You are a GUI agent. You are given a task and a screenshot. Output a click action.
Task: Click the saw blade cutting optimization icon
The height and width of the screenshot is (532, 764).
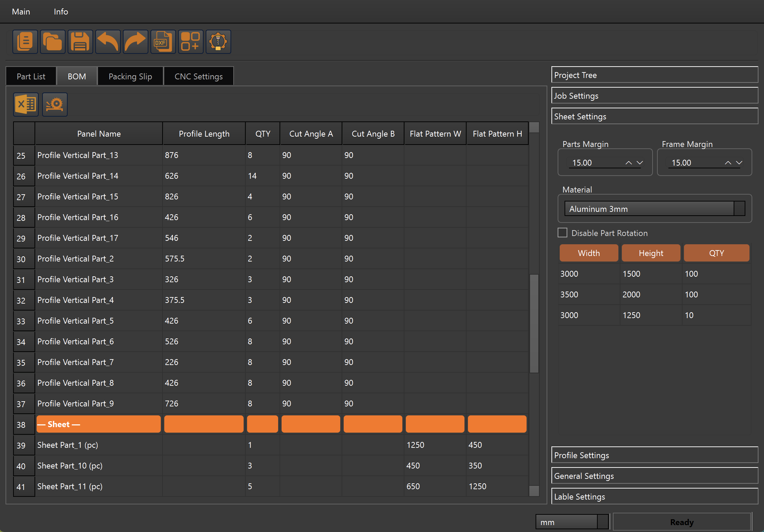[55, 104]
